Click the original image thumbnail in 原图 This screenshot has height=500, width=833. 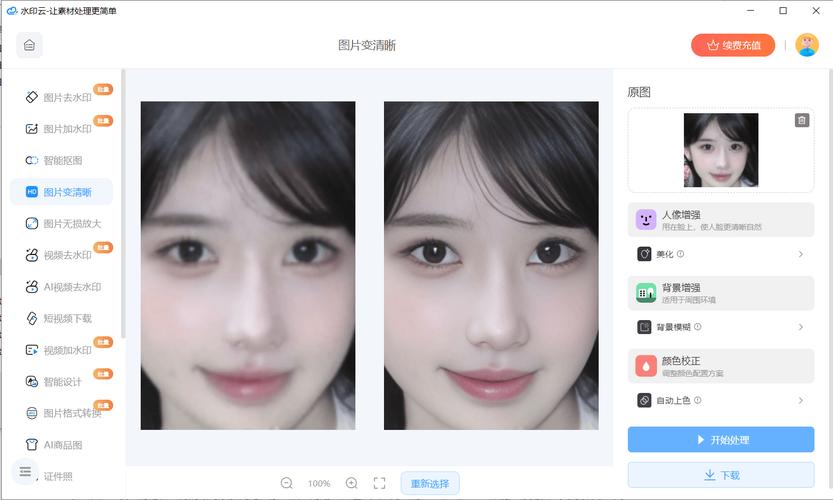[x=720, y=150]
